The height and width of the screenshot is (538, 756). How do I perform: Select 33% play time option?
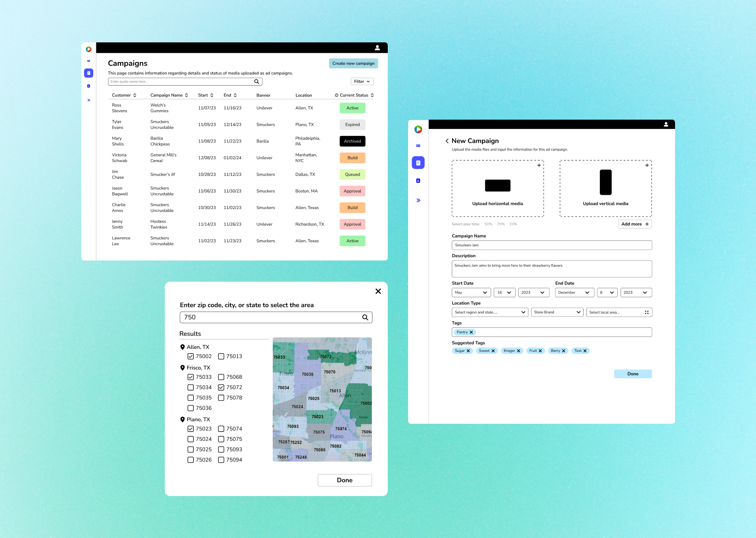[x=513, y=224]
